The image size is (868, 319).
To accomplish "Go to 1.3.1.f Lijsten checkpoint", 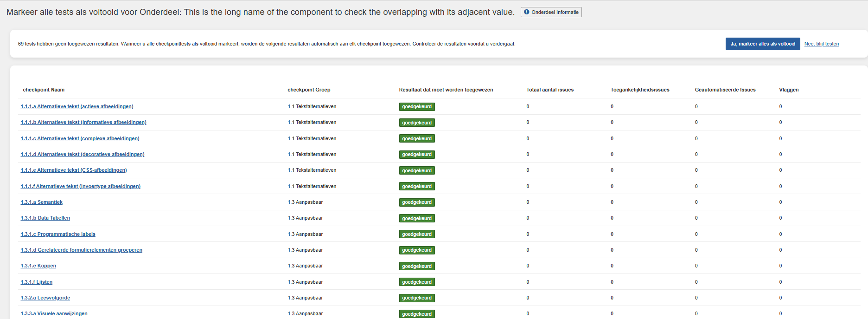I will (37, 282).
